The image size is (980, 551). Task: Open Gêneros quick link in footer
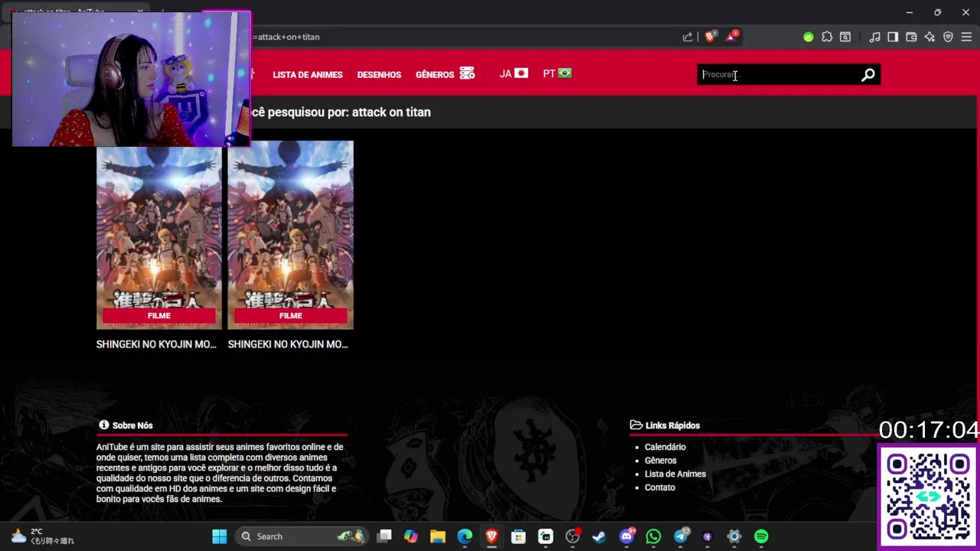[x=660, y=461]
